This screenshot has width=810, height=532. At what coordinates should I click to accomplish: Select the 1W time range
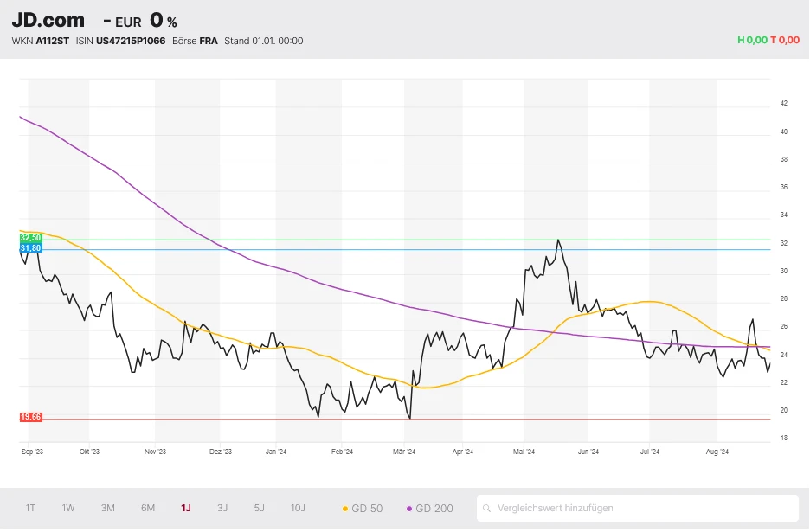pyautogui.click(x=68, y=509)
